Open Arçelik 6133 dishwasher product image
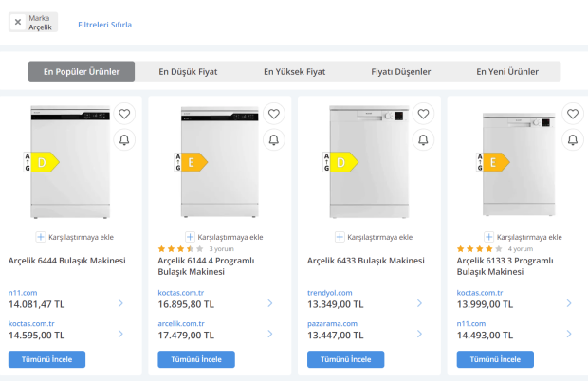588x381 pixels. pos(519,164)
